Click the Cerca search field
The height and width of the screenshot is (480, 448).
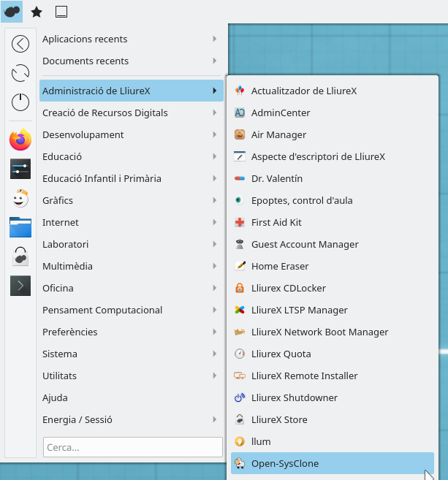tap(132, 447)
